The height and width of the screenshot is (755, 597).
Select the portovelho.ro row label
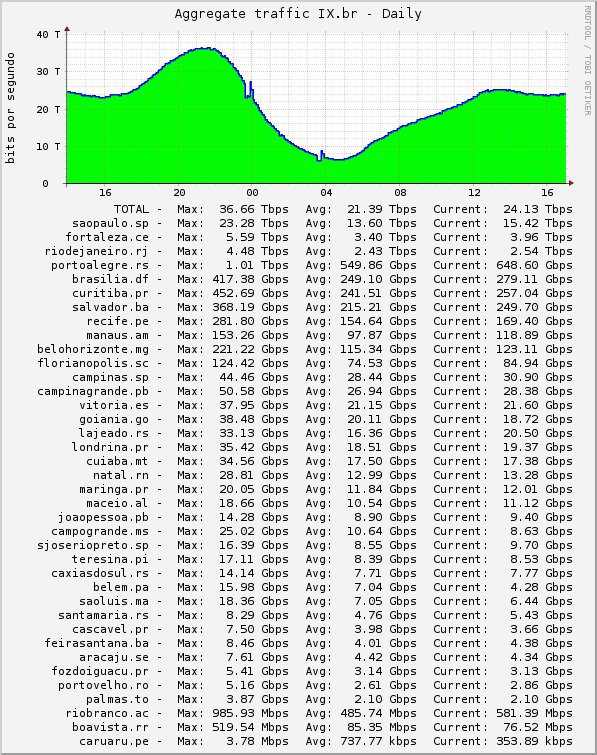pyautogui.click(x=104, y=685)
